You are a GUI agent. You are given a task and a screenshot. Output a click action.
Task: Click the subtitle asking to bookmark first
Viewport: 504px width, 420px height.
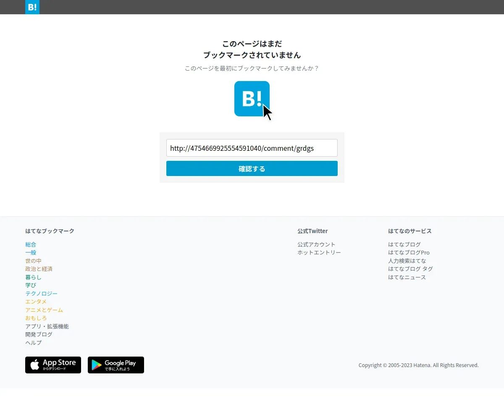[252, 68]
